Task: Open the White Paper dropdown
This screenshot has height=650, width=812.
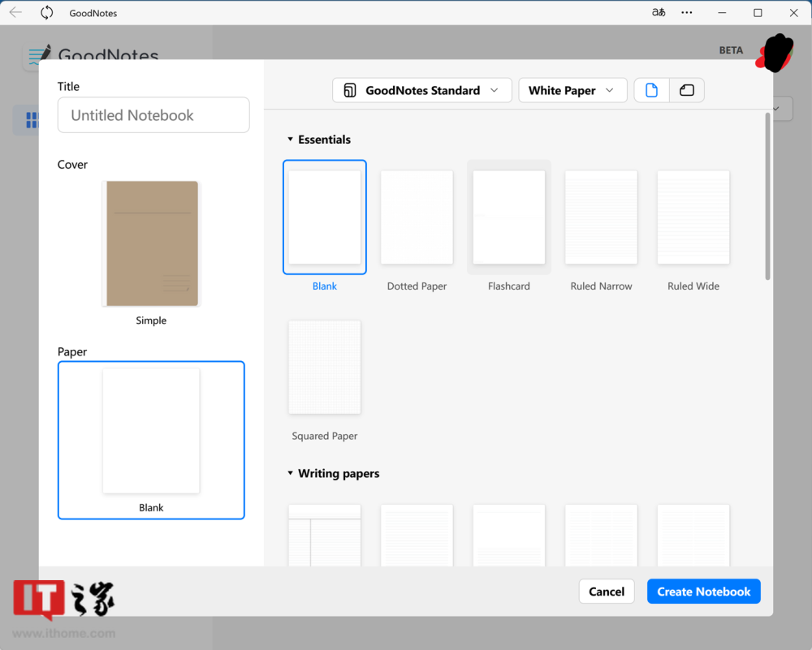Action: pos(572,90)
